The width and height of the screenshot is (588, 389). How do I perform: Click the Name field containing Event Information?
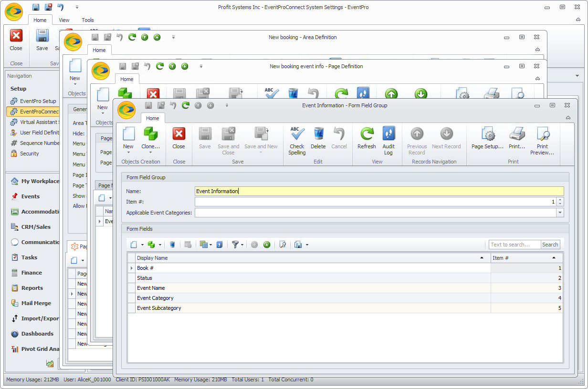(x=379, y=191)
